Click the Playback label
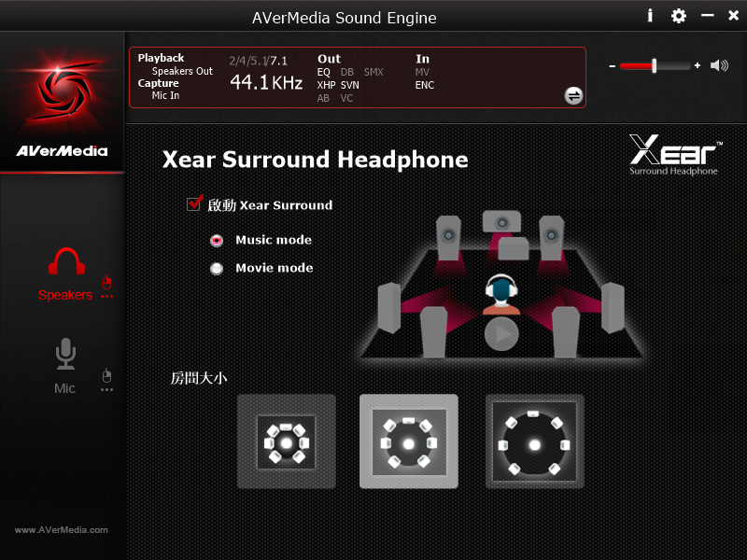 point(161,58)
